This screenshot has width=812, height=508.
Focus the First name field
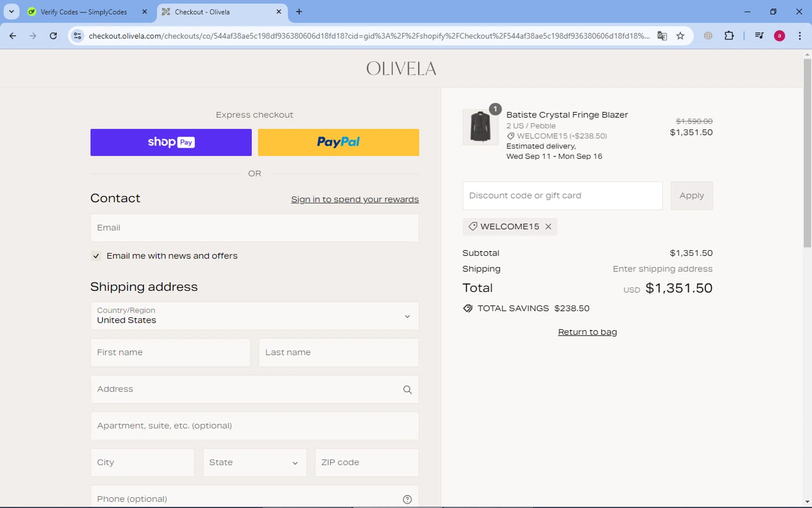click(x=171, y=353)
